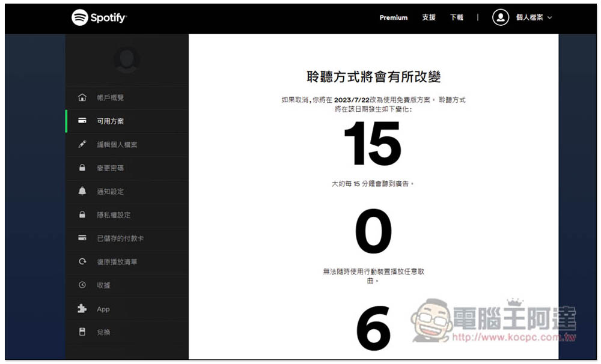Click the large number 15
Screen dimensions: 601x364
click(373, 144)
